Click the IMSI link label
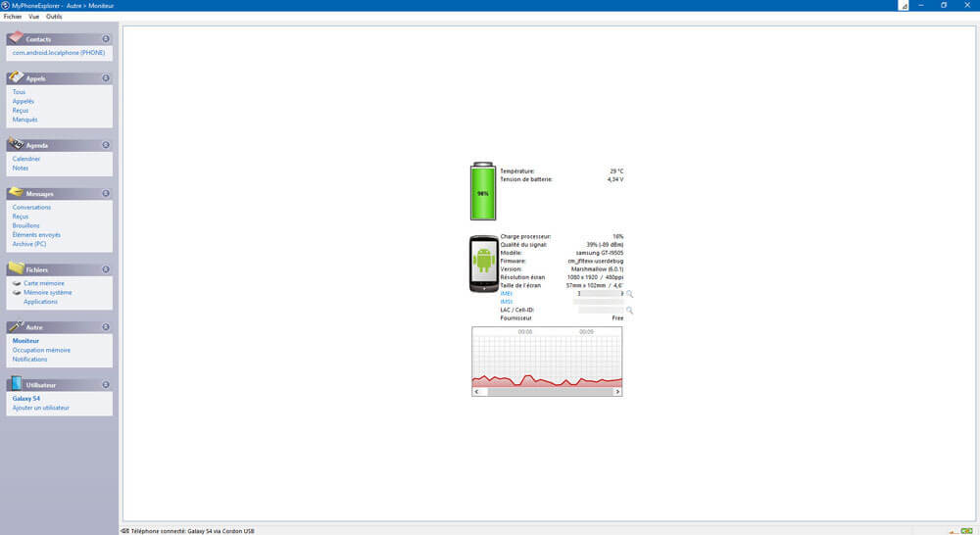Image resolution: width=980 pixels, height=535 pixels. pos(507,302)
